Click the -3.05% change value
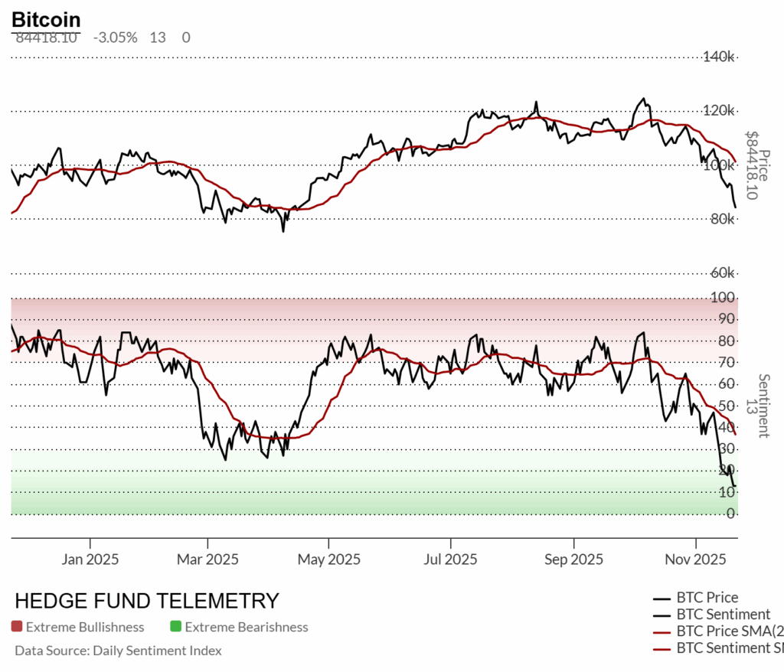Screen dimensions: 784x672 [115, 38]
